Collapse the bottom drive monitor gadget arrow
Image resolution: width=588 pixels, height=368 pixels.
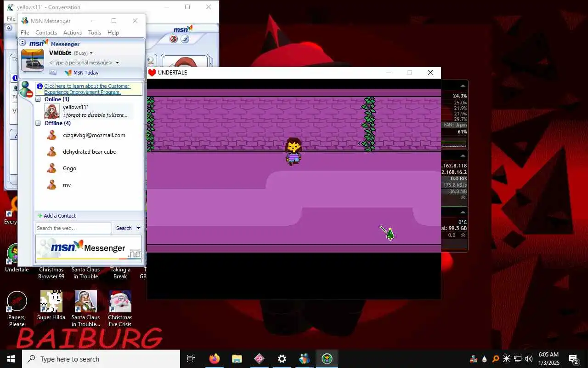click(x=463, y=212)
